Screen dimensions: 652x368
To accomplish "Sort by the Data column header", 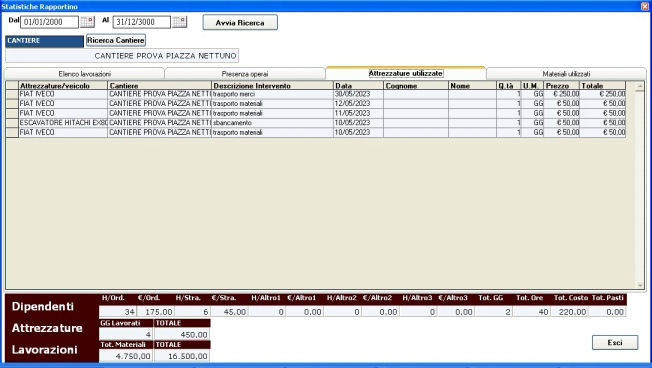I will (358, 85).
